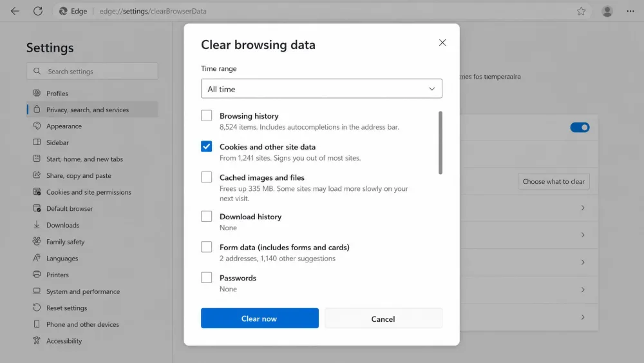This screenshot has width=644, height=363.
Task: Expand the second chevron row in background settings
Action: pyautogui.click(x=582, y=235)
